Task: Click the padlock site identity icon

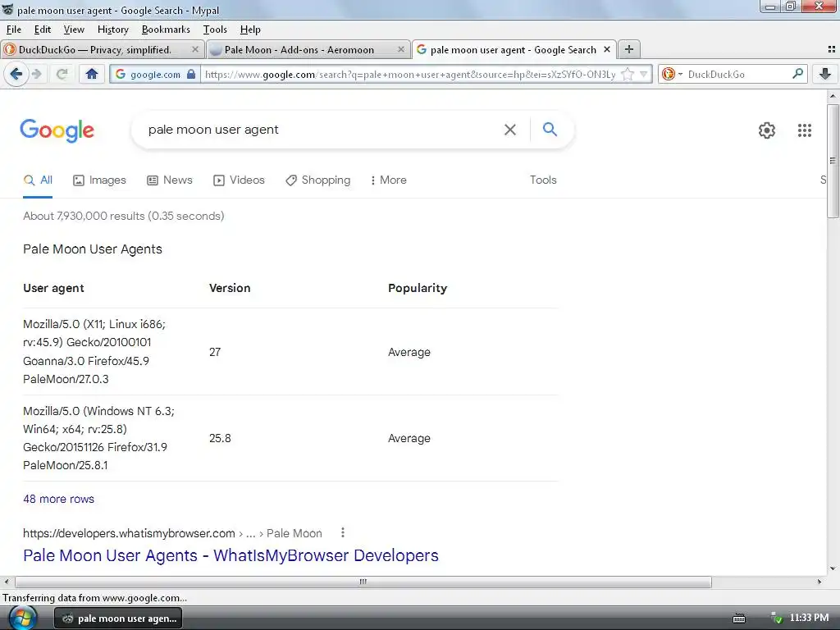Action: tap(191, 74)
